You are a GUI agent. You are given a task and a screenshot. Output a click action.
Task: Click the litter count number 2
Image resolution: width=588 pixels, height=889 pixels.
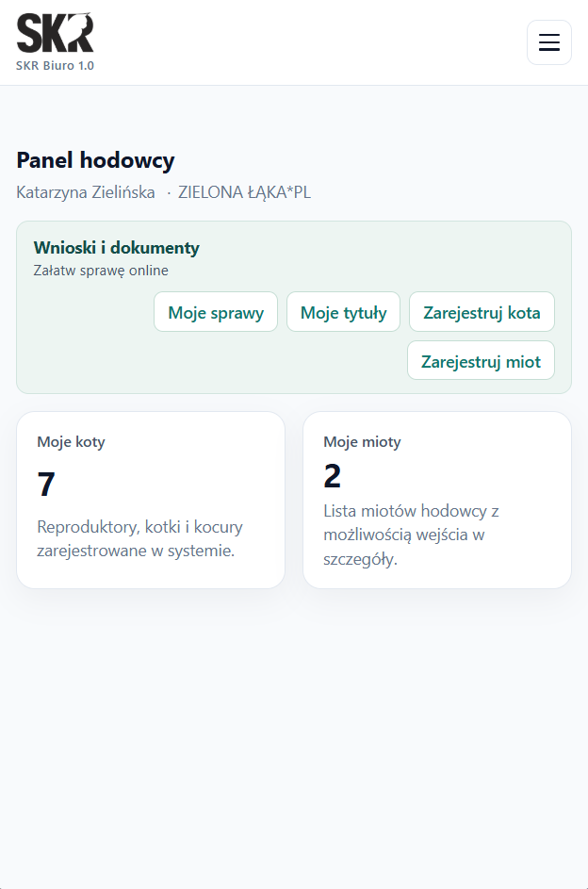coord(331,477)
